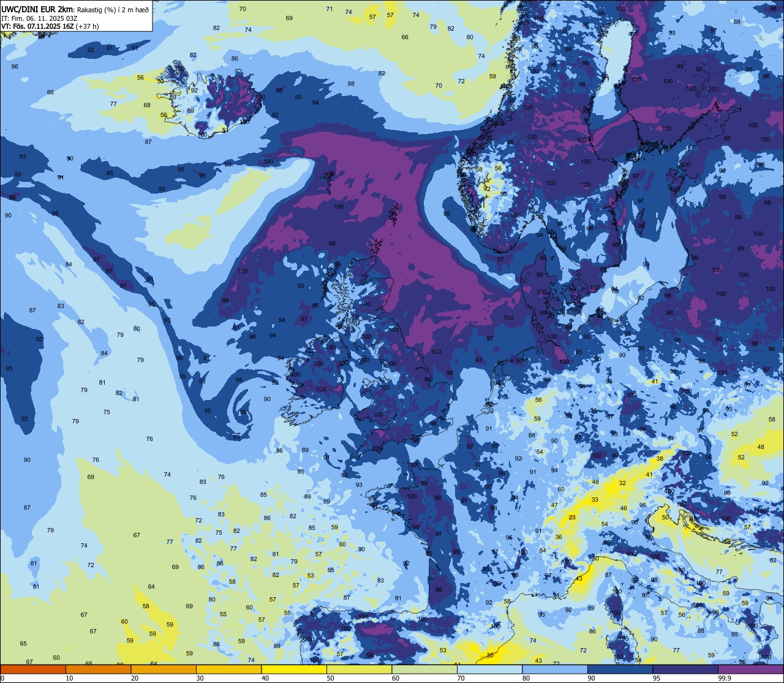Click the 40–50 bright yellow legend segment
Screen dimensions: 784x683
coord(294,669)
